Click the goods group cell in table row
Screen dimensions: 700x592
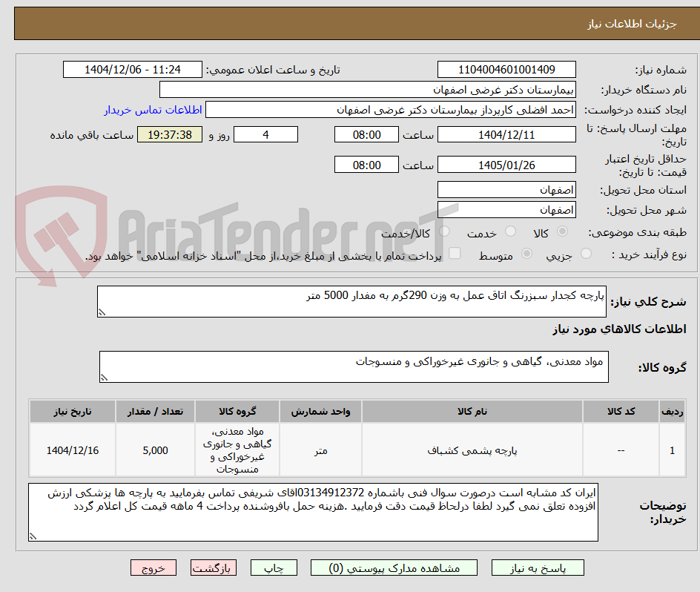(237, 450)
